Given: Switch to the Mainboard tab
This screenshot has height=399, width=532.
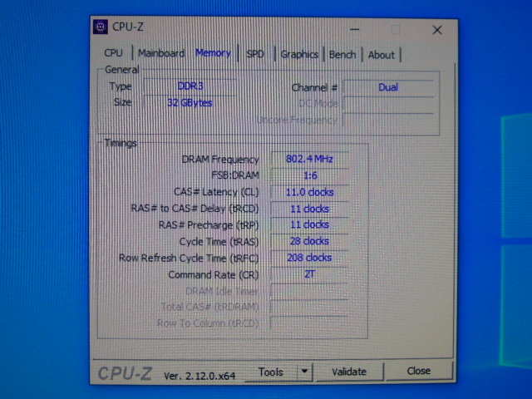Looking at the screenshot, I should click(161, 53).
